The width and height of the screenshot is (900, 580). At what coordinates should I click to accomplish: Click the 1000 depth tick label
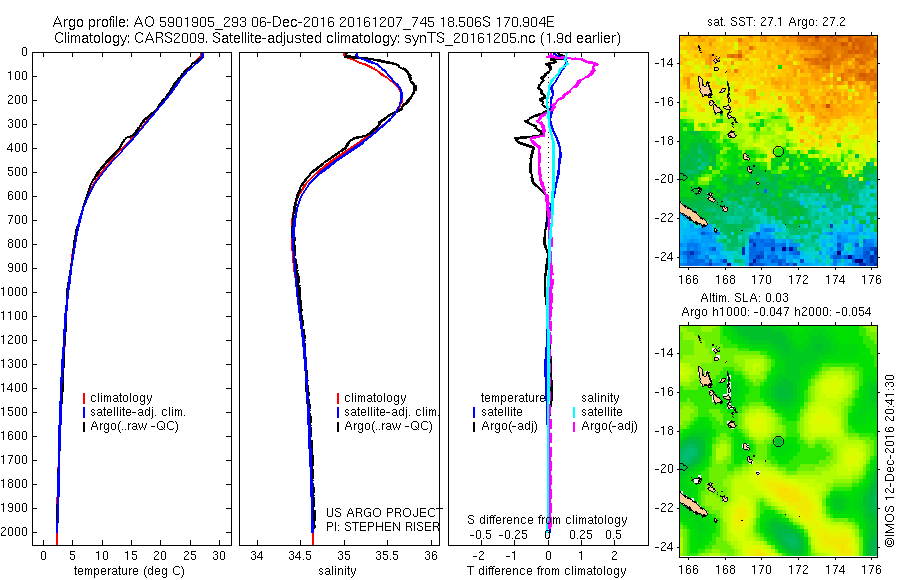[14, 292]
